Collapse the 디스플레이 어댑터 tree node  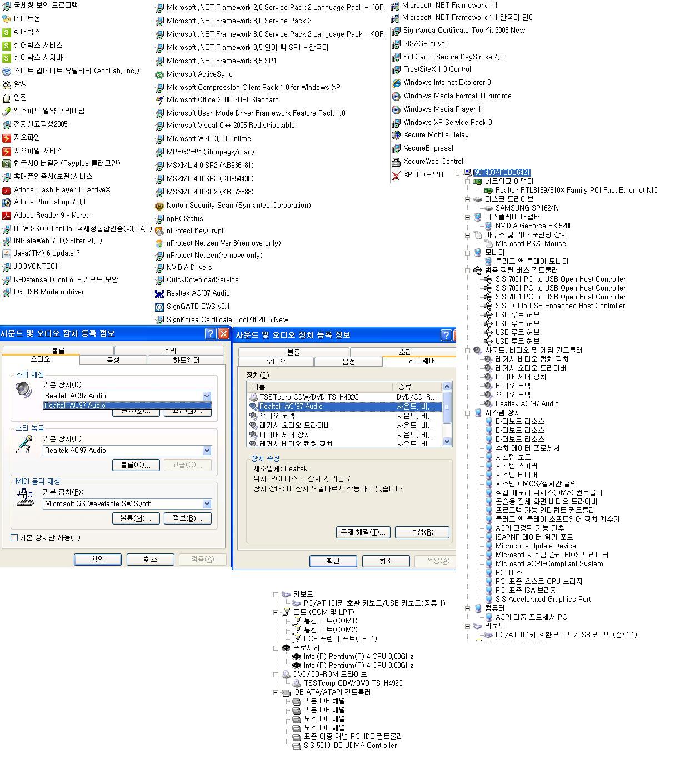(468, 217)
